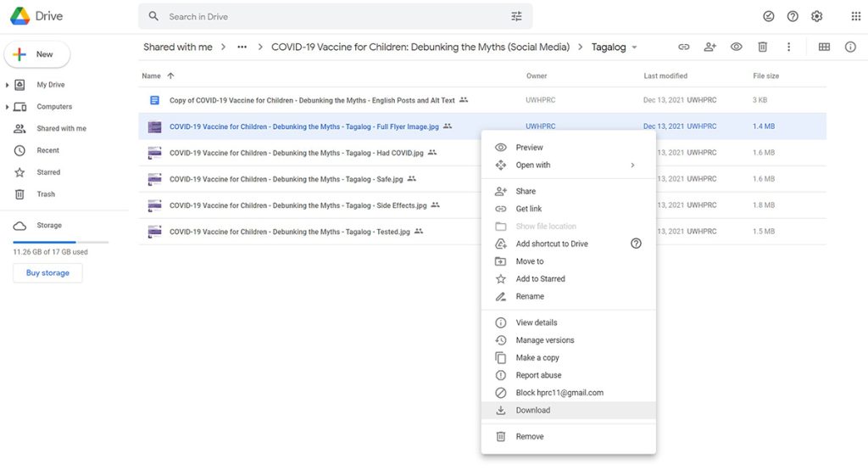Image resolution: width=868 pixels, height=476 pixels.
Task: Open the Help question mark icon
Action: (x=793, y=16)
